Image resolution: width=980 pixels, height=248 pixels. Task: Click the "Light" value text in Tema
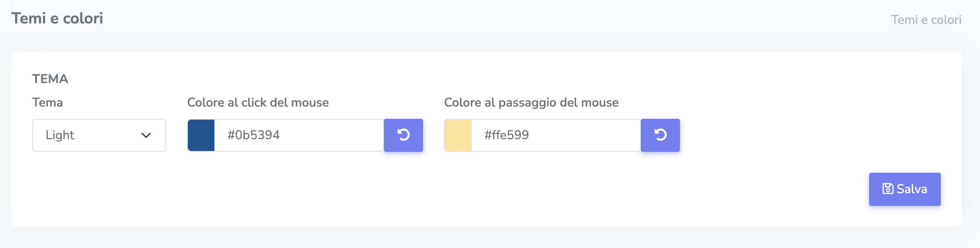[60, 135]
